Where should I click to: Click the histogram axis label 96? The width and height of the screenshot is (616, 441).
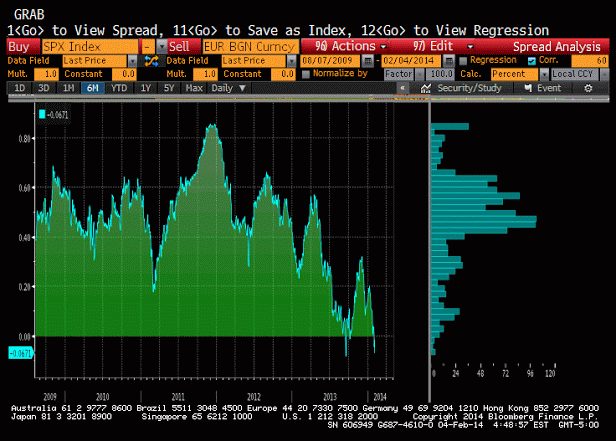click(530, 373)
